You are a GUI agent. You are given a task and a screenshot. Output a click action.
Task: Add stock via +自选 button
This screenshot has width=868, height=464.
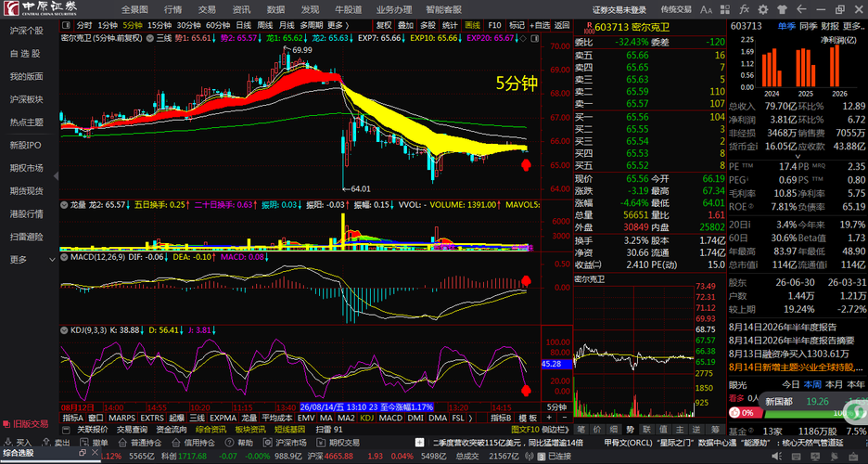[x=540, y=25]
